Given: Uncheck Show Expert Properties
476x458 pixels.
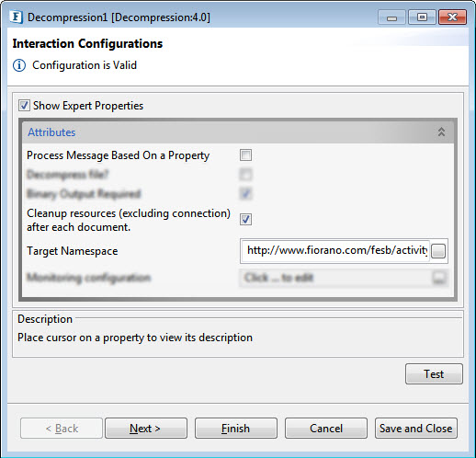Looking at the screenshot, I should (24, 106).
